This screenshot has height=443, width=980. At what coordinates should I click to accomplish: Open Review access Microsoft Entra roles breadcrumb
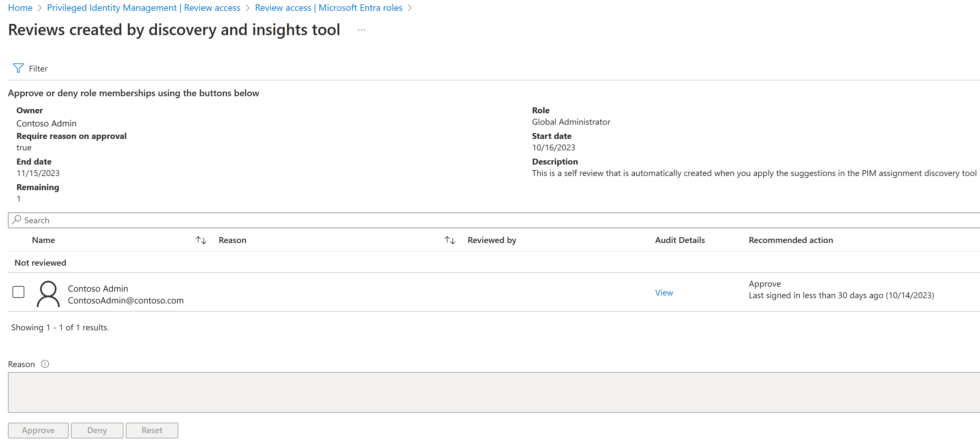point(328,8)
